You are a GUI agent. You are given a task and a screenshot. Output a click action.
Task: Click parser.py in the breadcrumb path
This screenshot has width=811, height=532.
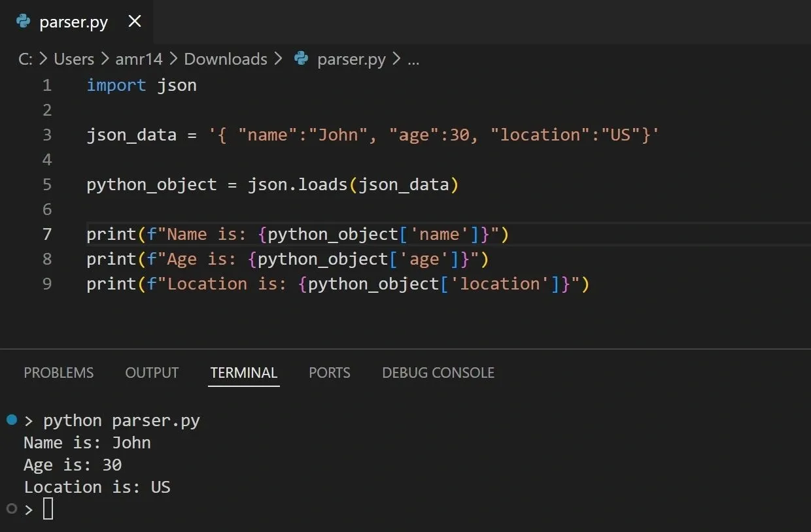tap(351, 59)
